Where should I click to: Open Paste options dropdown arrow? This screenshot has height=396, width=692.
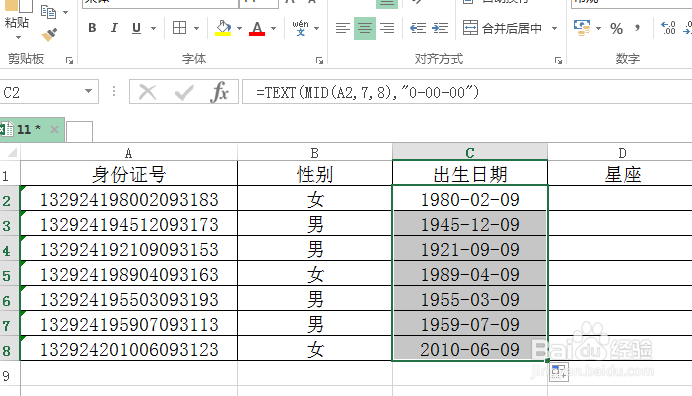coord(18,38)
